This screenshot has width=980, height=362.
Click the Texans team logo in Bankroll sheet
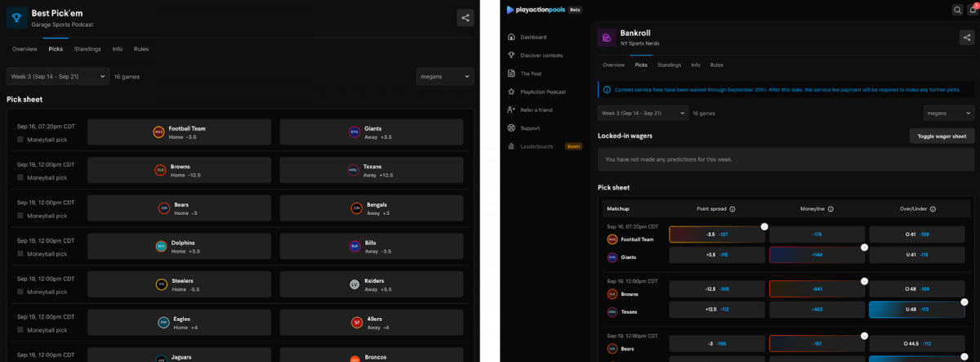(612, 311)
